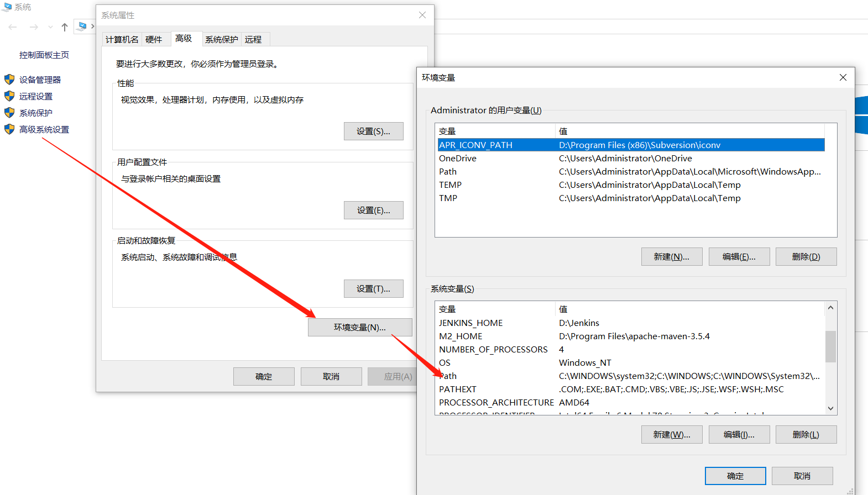Switch to the 系统保护 tab
Viewport: 868px width, 495px height.
point(221,39)
